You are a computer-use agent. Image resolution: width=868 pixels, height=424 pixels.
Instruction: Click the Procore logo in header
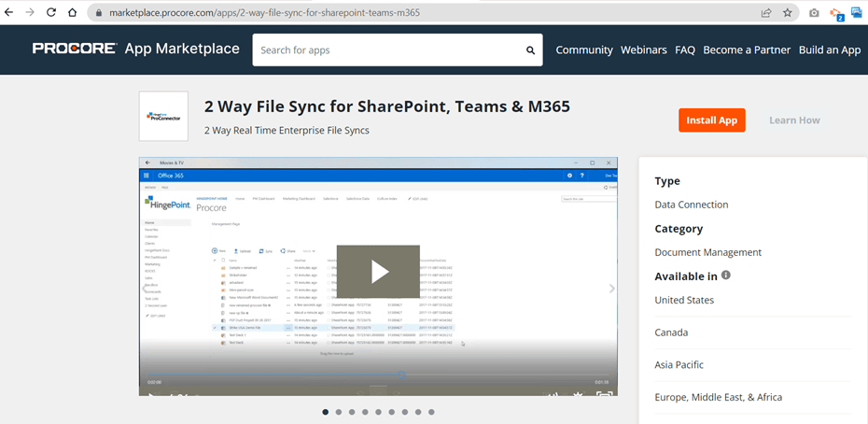[75, 49]
